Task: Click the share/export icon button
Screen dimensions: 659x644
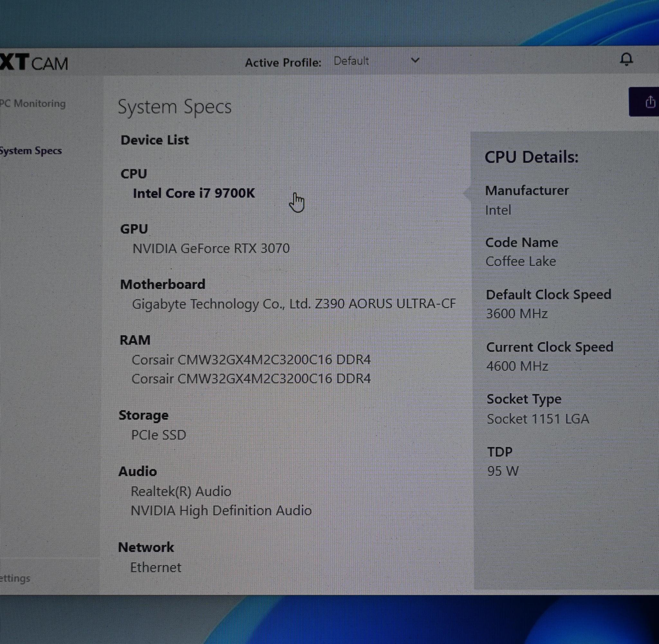Action: [x=645, y=102]
